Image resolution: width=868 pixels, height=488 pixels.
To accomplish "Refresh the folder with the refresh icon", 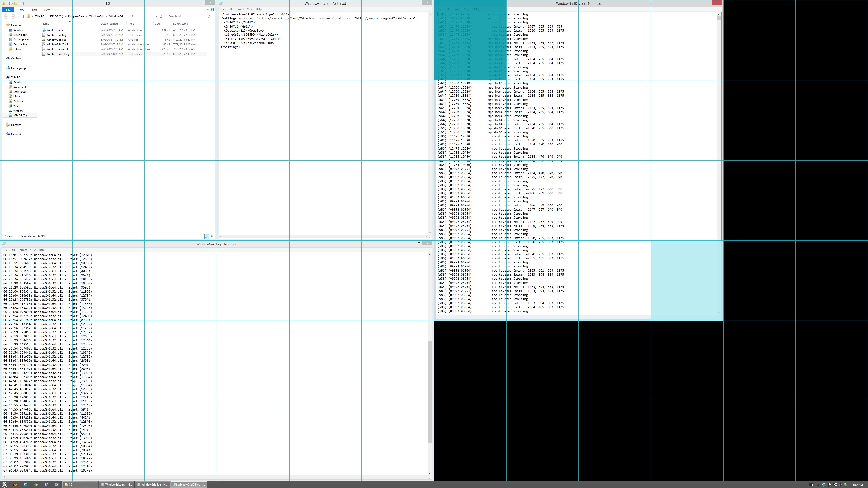I will 161,16.
